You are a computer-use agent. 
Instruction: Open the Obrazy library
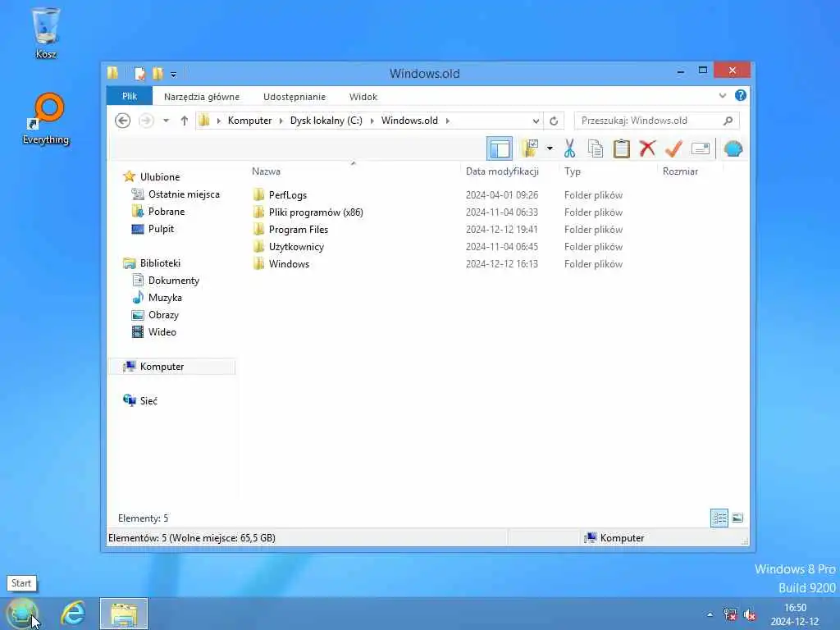pyautogui.click(x=163, y=314)
